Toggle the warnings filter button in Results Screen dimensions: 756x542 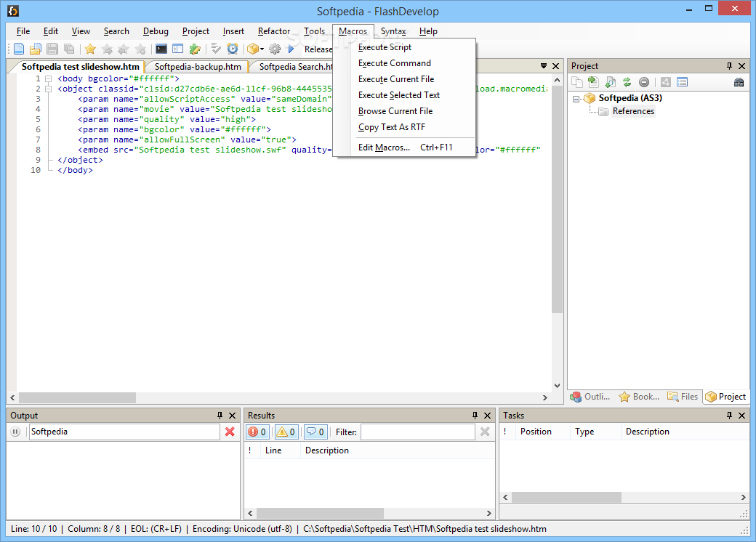pos(286,432)
